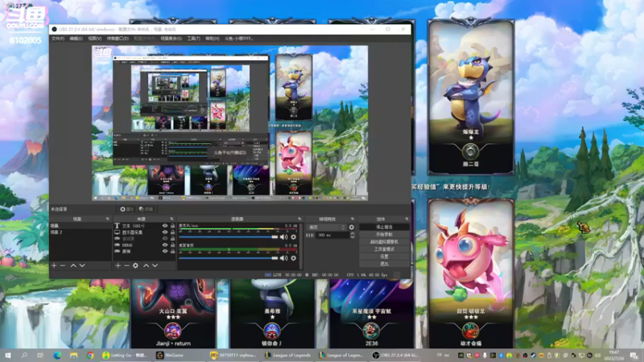
Task: Open File Explorer from the taskbar
Action: [x=73, y=355]
